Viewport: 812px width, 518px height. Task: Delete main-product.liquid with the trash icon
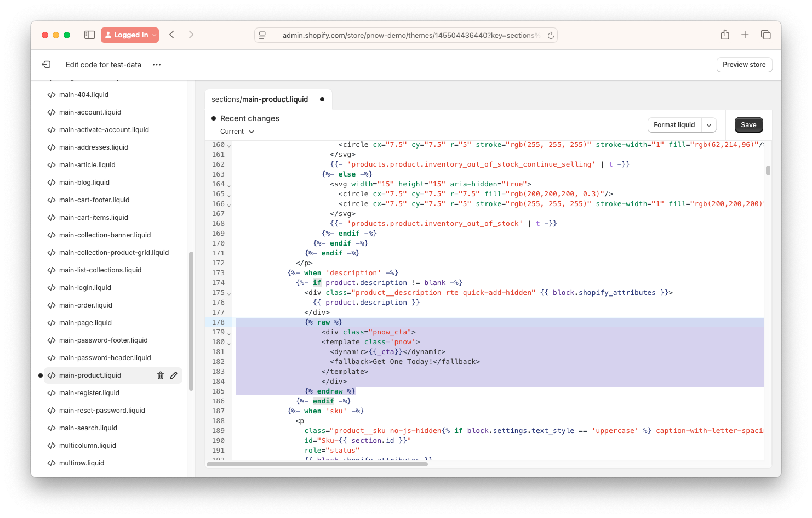point(161,375)
